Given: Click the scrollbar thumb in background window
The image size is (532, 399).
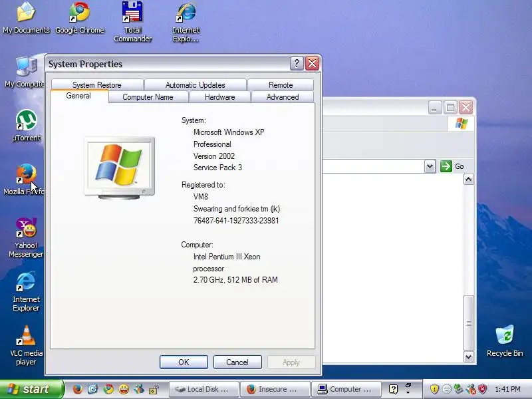Looking at the screenshot, I should 469,323.
